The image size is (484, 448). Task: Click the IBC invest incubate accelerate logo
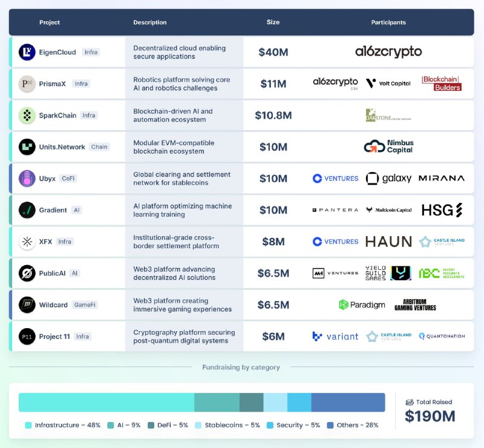pos(442,273)
